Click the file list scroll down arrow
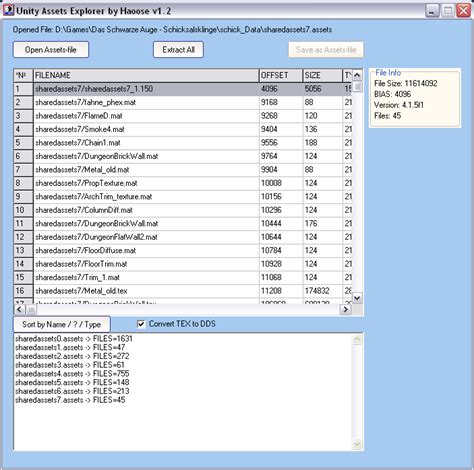 click(357, 298)
